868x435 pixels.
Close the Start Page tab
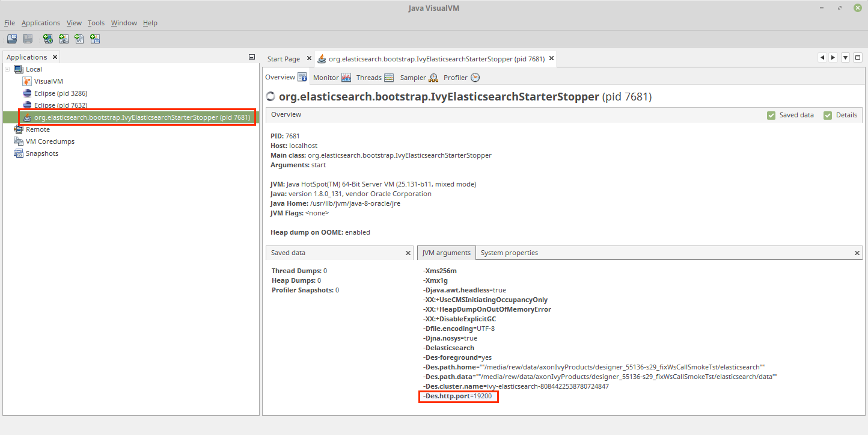[309, 58]
